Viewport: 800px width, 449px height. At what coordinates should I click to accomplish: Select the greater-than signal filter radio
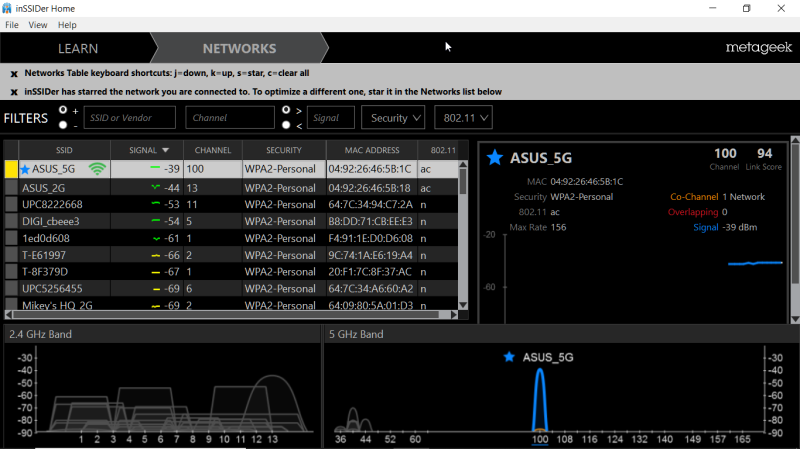pos(286,110)
